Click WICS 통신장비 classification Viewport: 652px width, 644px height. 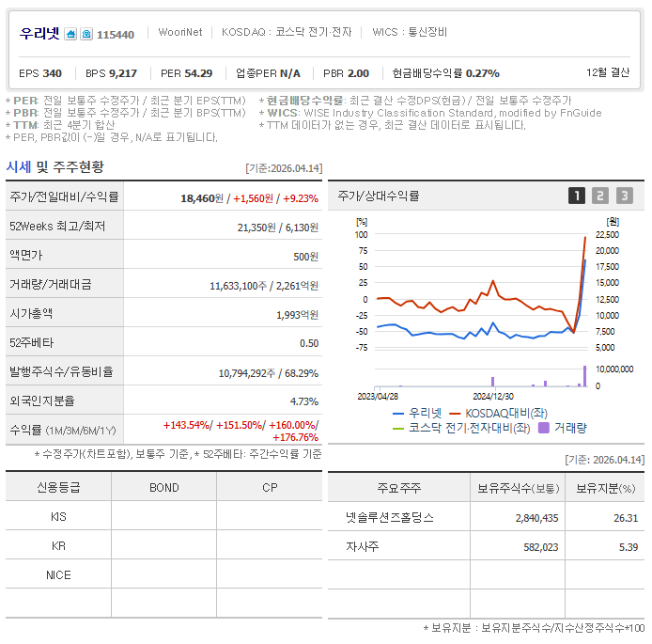[410, 32]
